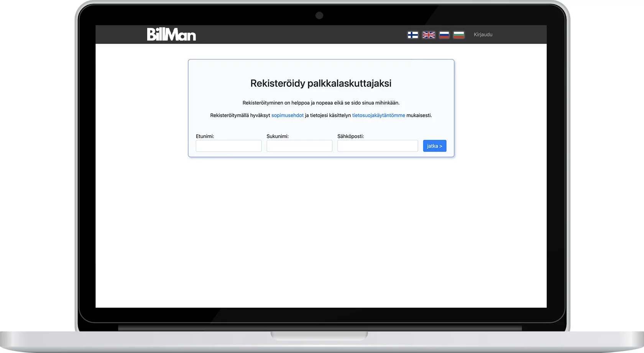Click the Etunimi label
The width and height of the screenshot is (644, 353).
pyautogui.click(x=205, y=136)
